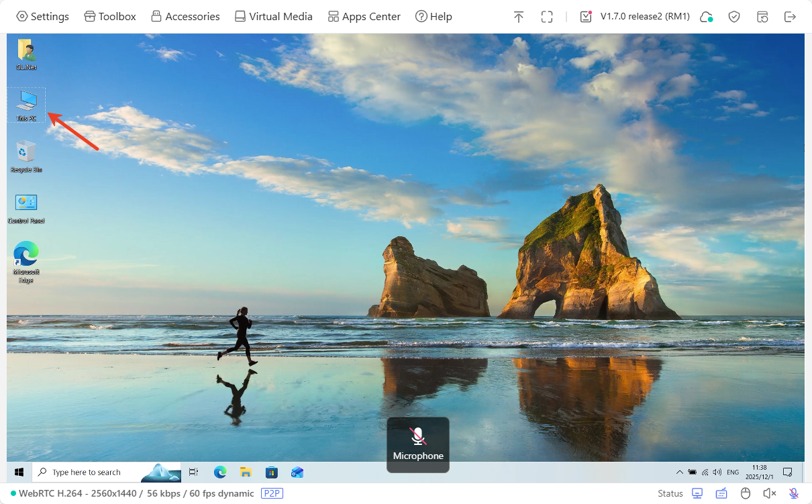Click the monitor display status icon
Viewport: 812px width, 504px height.
(x=697, y=493)
